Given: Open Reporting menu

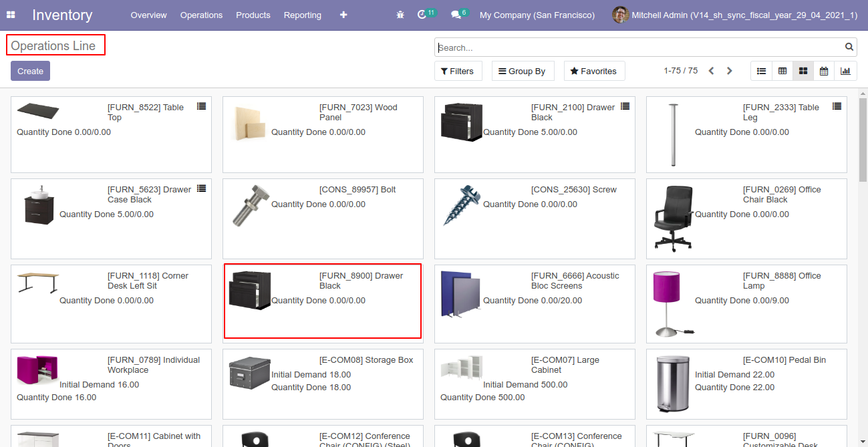Looking at the screenshot, I should [x=302, y=15].
